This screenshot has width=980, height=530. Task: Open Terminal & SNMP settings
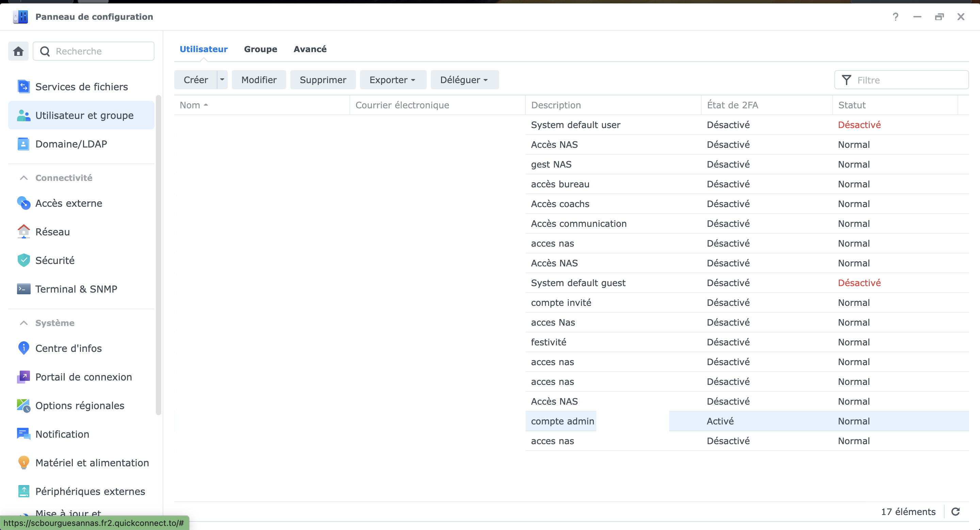[x=76, y=289]
